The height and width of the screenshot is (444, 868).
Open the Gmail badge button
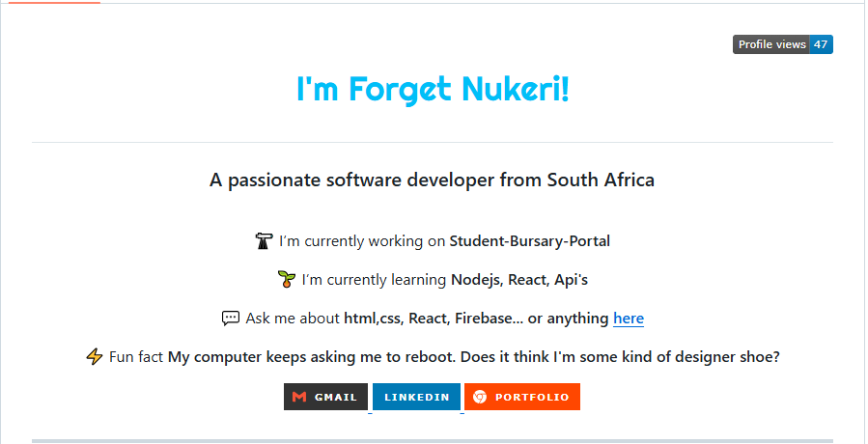click(x=325, y=397)
